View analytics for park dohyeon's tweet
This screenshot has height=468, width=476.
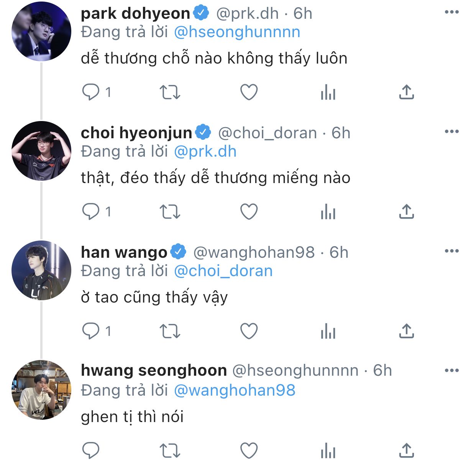[x=328, y=92]
